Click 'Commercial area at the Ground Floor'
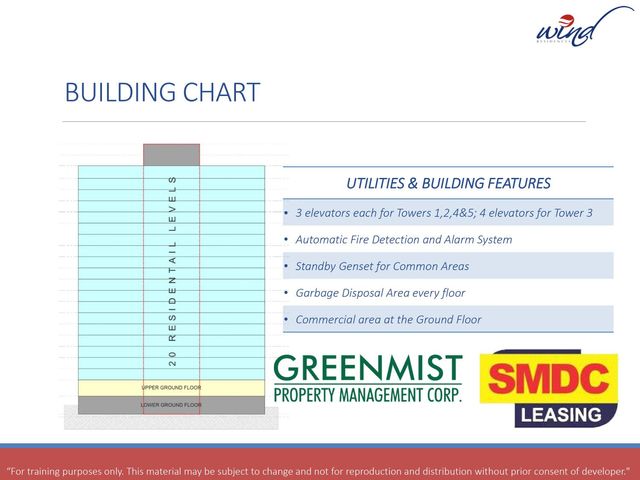The height and width of the screenshot is (480, 640). coord(388,319)
